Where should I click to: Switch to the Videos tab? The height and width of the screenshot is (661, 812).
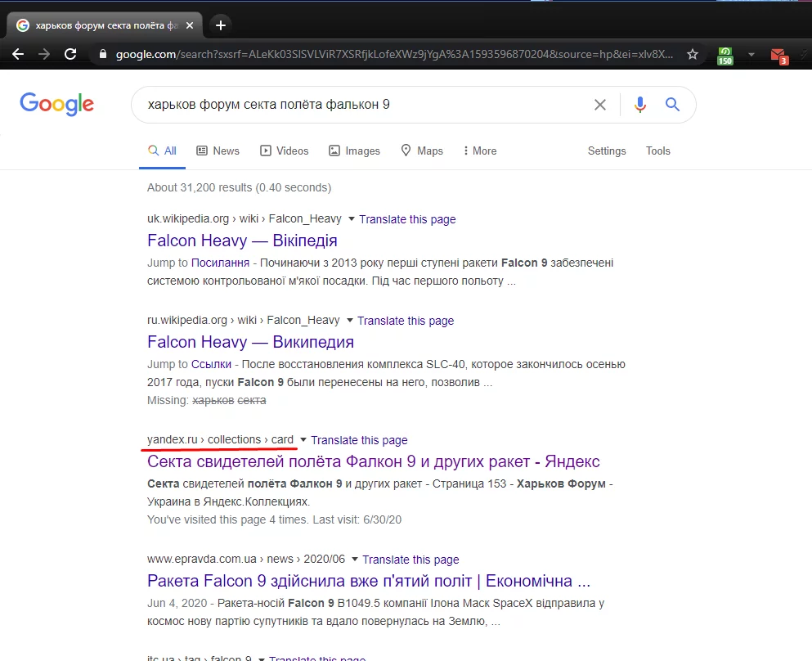pyautogui.click(x=285, y=151)
